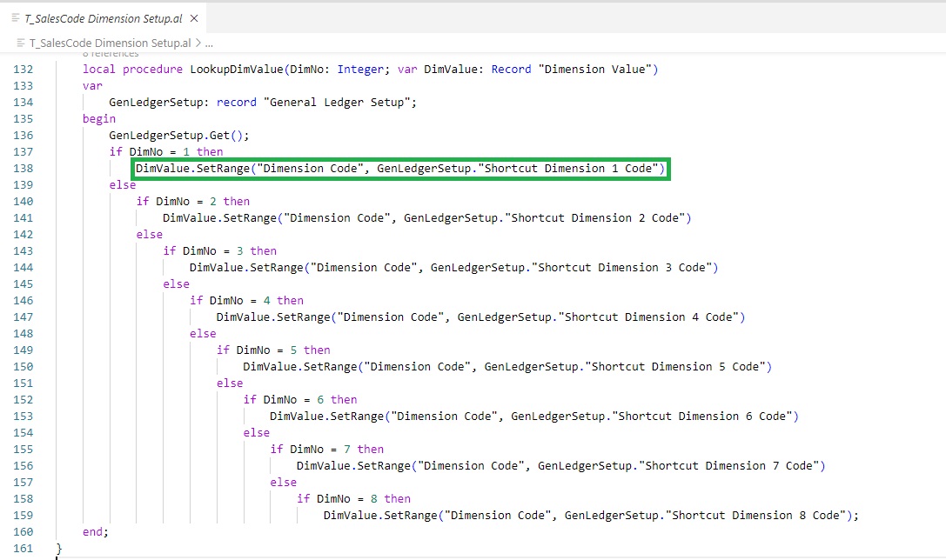Click the closing brace on line 161
Image resolution: width=946 pixels, height=560 pixels.
click(59, 549)
